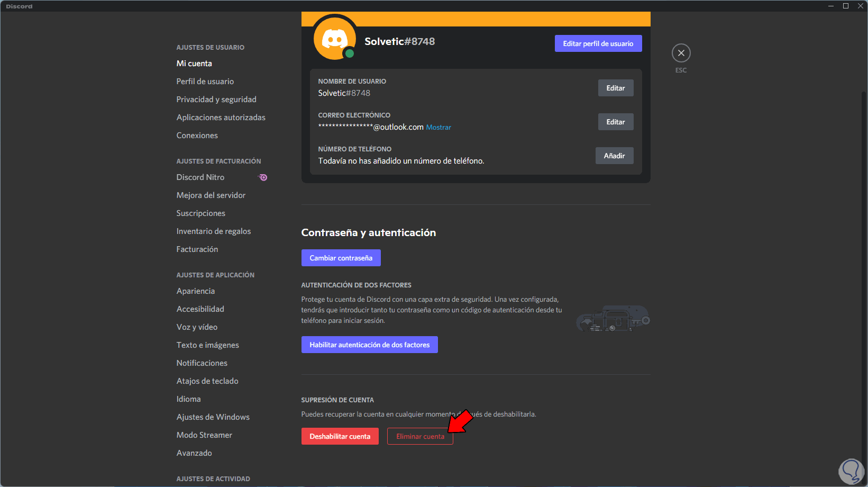Viewport: 868px width, 487px height.
Task: Open Perfil de usuario section
Action: coord(205,82)
